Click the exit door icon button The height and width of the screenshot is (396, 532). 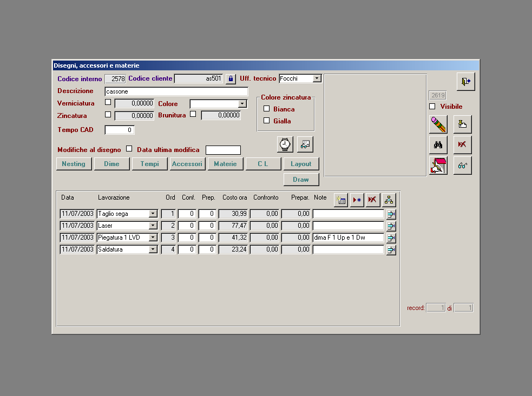pyautogui.click(x=465, y=81)
